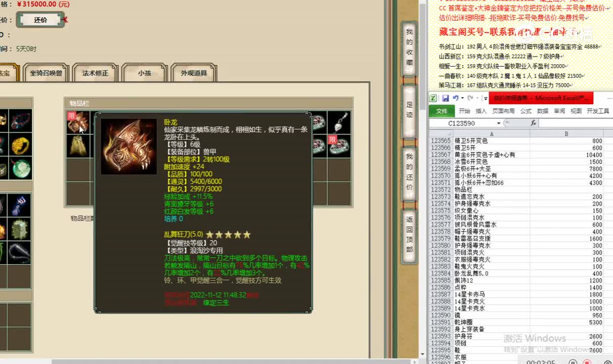Select the silver pendant item in the inventory
Image resolution: width=613 pixels, height=364 pixels.
pos(339,122)
